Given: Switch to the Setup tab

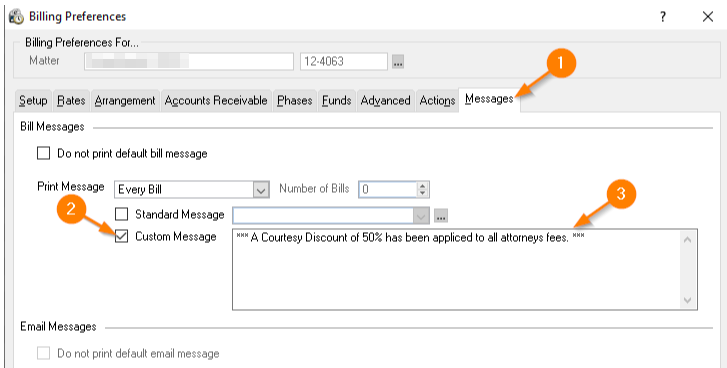Looking at the screenshot, I should tap(33, 101).
